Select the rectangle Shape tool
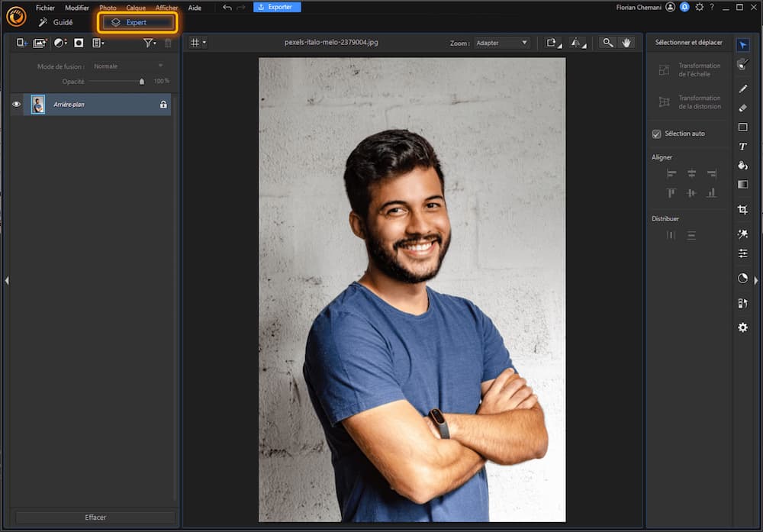763x532 pixels. click(x=742, y=127)
